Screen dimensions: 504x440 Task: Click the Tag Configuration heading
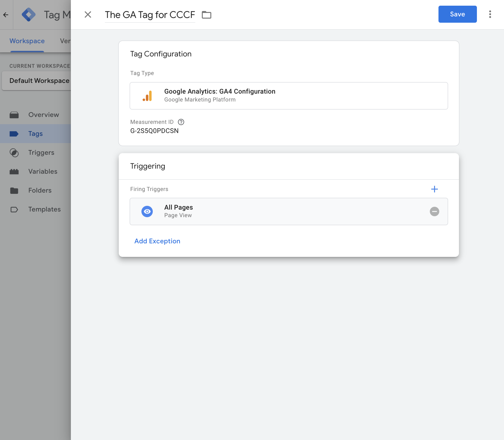click(x=161, y=54)
